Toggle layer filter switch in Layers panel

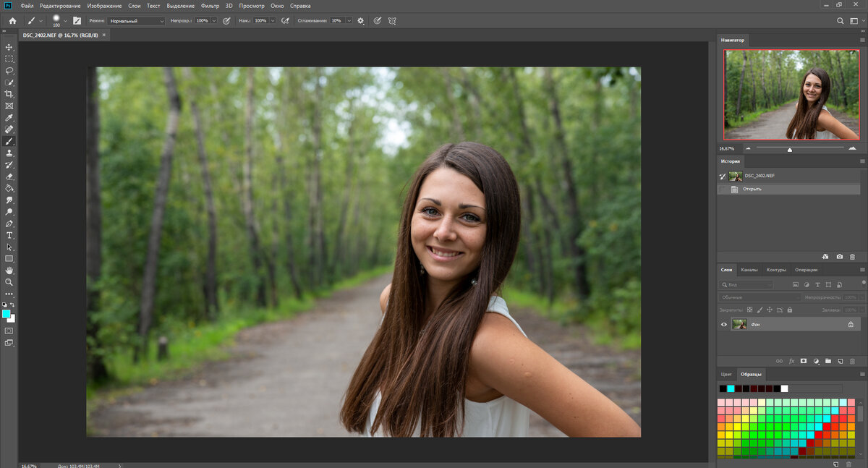pos(863,285)
